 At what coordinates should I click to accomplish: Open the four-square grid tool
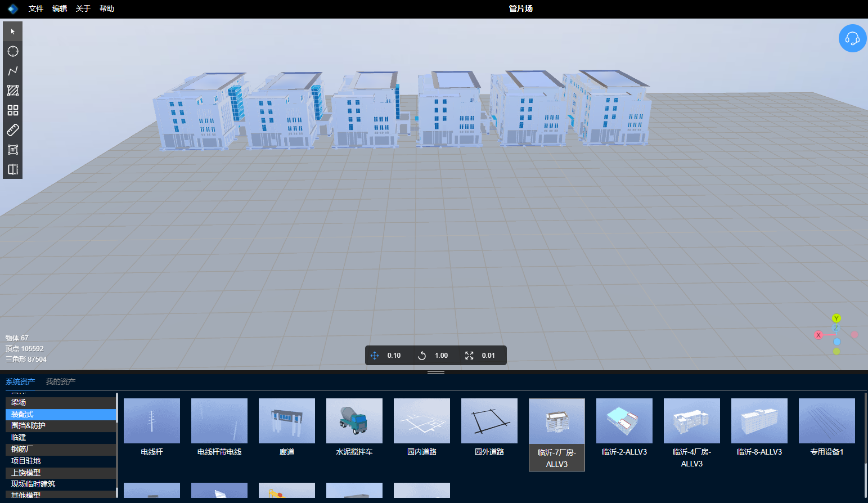[x=12, y=110]
